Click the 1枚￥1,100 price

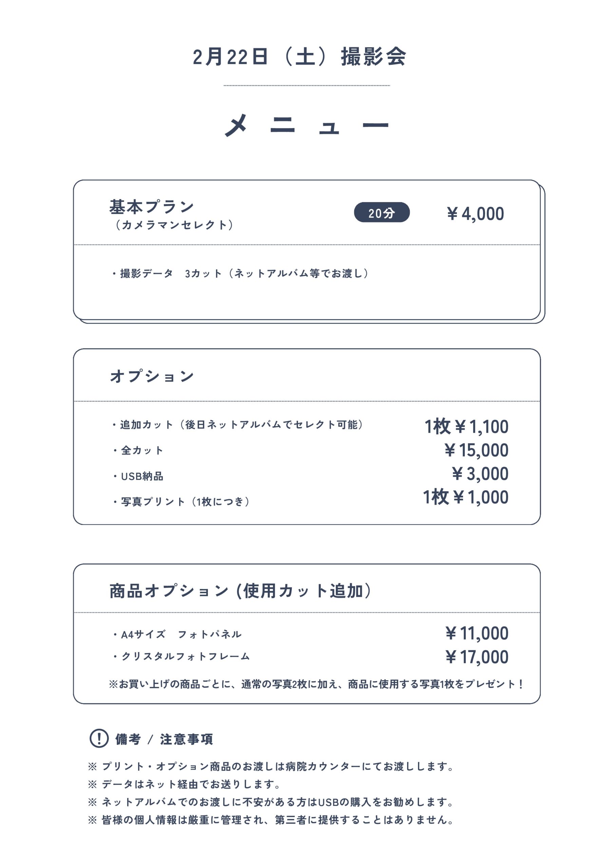tap(466, 427)
